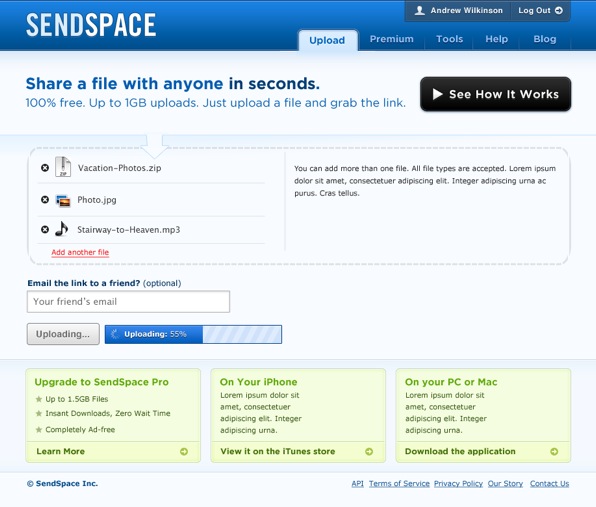596x507 pixels.
Task: Click the user silhouette icon in header
Action: tap(420, 11)
